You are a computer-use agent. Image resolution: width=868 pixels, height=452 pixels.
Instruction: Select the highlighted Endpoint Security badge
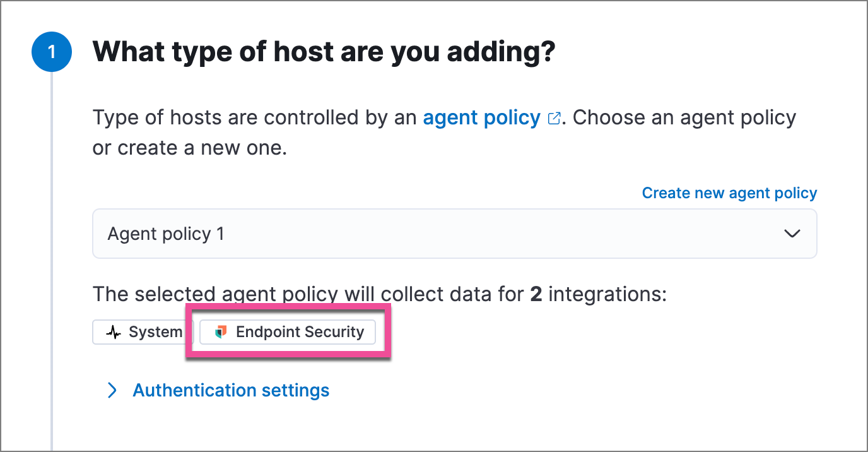point(287,331)
